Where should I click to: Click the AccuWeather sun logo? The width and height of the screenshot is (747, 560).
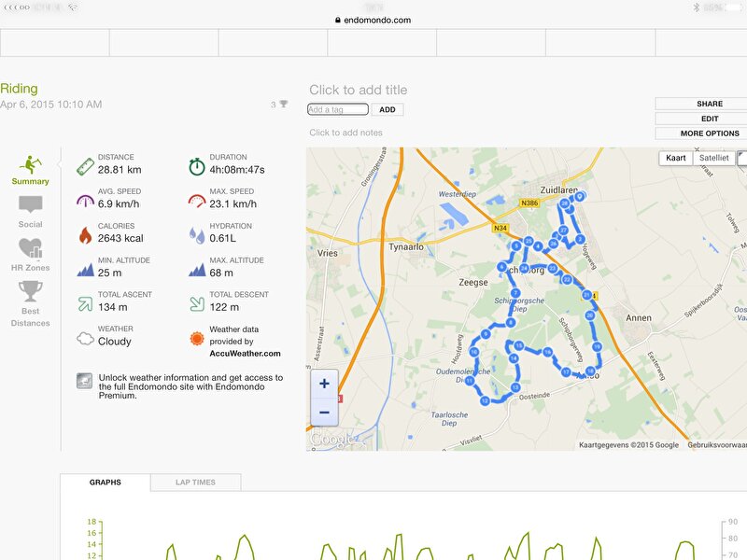coord(197,339)
